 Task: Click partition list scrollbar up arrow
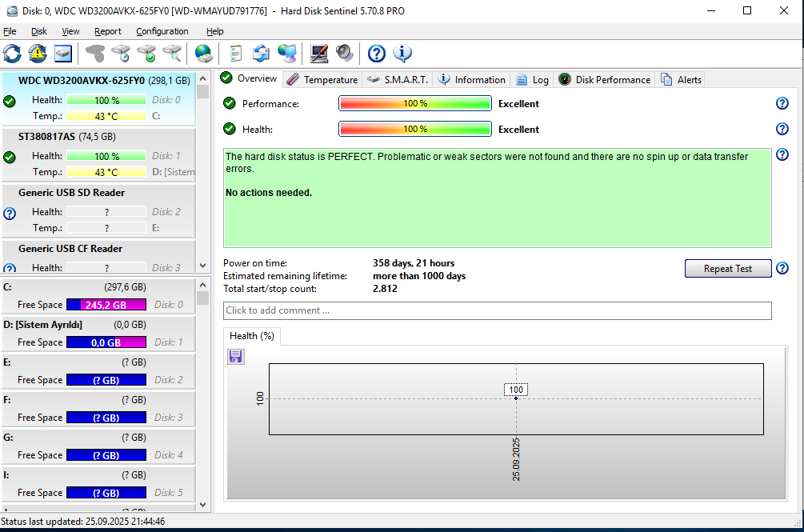pos(202,285)
